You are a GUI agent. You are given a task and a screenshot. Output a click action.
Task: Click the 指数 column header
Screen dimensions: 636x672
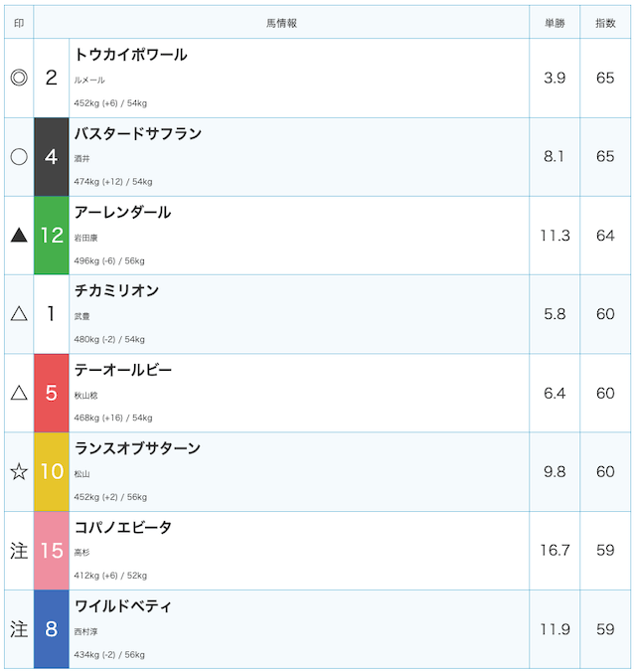coord(605,23)
